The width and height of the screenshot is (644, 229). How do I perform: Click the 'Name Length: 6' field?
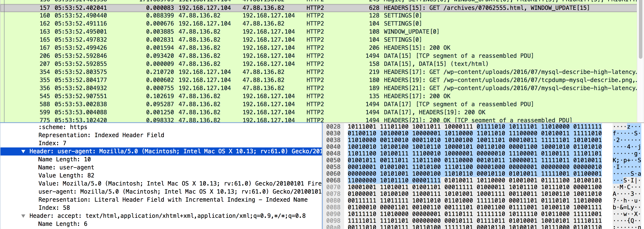pos(63,224)
